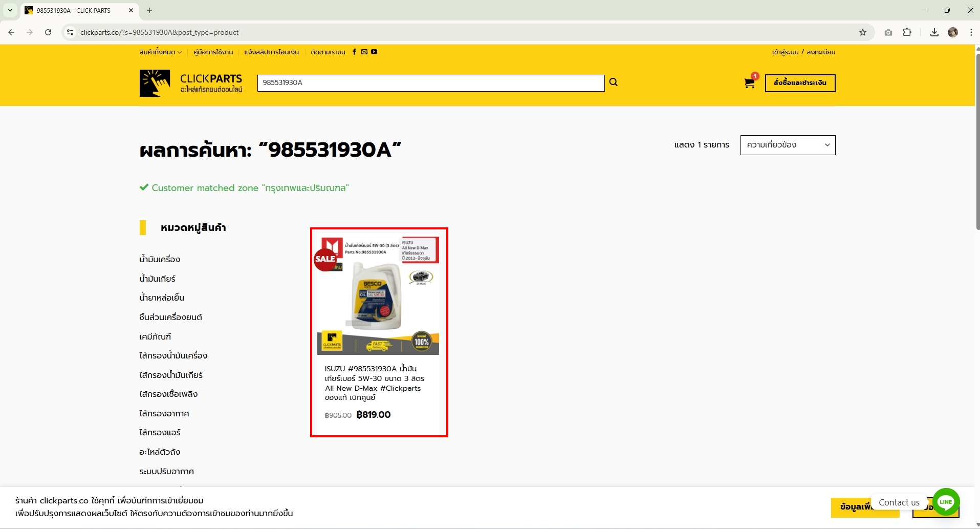Click the search field containing 985531930A
This screenshot has height=529, width=980.
[430, 83]
